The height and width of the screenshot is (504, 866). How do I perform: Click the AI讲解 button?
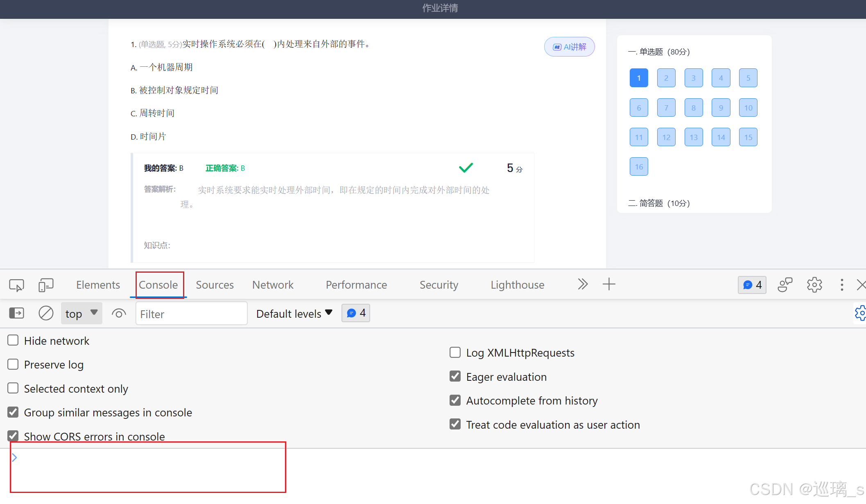(569, 47)
